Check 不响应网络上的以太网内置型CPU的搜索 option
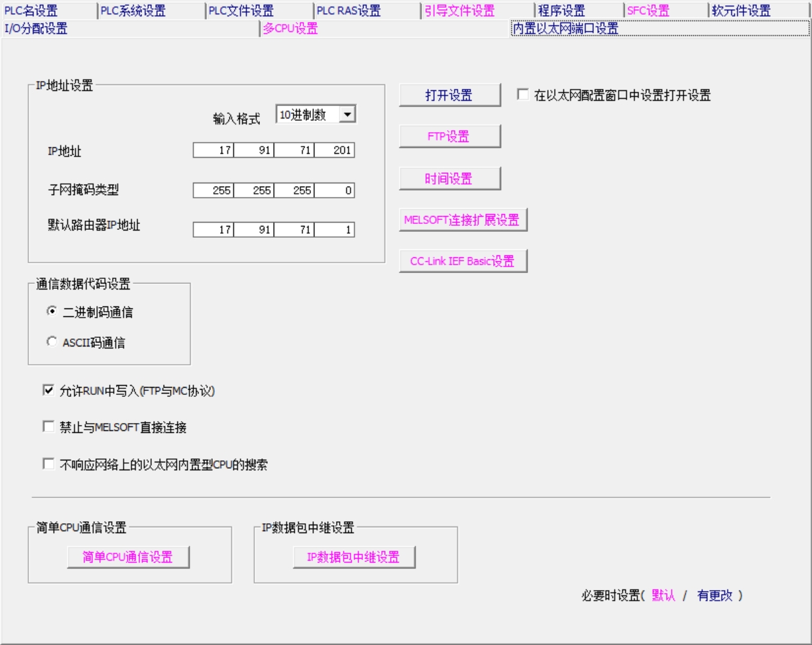The width and height of the screenshot is (812, 645). point(48,464)
